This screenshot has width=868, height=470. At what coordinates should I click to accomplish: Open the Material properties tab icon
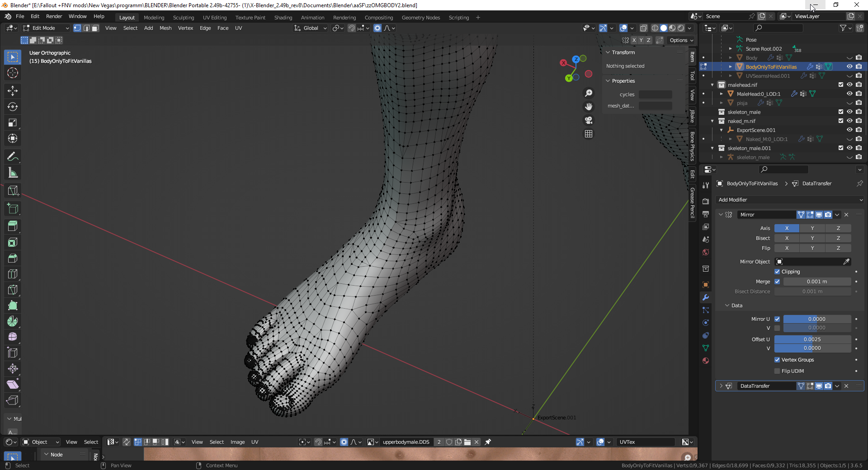pyautogui.click(x=706, y=361)
